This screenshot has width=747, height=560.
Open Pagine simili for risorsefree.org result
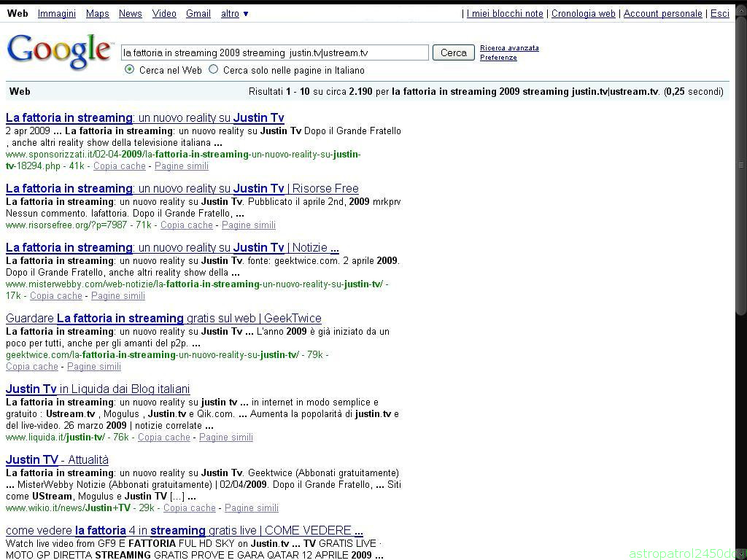tap(249, 225)
